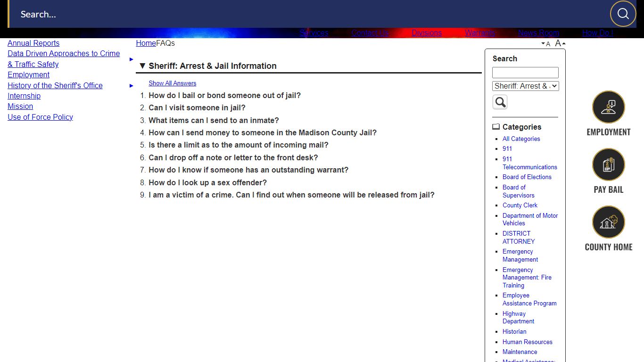Open the News Room menu

[x=538, y=33]
